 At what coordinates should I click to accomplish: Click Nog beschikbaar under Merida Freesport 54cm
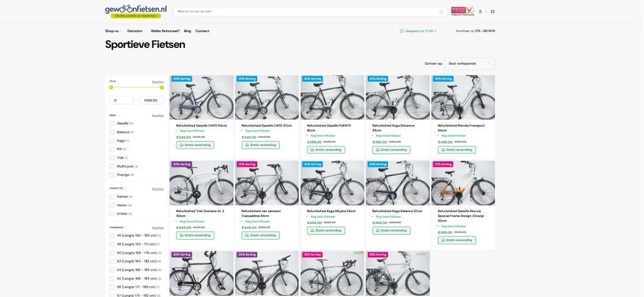[x=453, y=135]
